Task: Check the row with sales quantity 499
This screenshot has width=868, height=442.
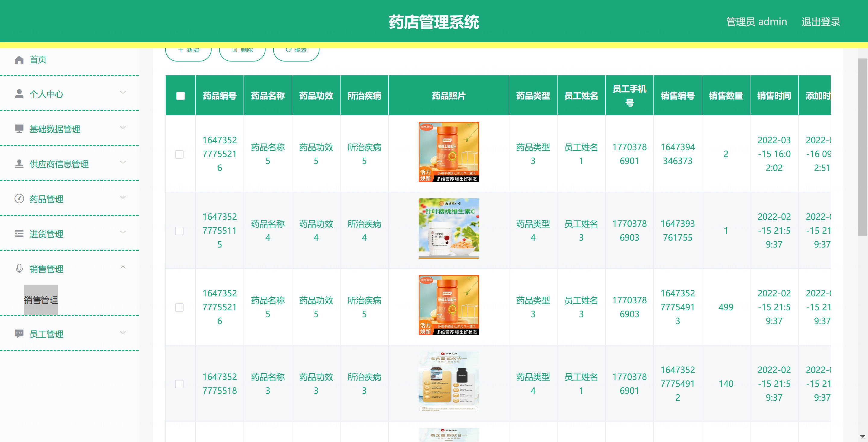Action: (179, 308)
